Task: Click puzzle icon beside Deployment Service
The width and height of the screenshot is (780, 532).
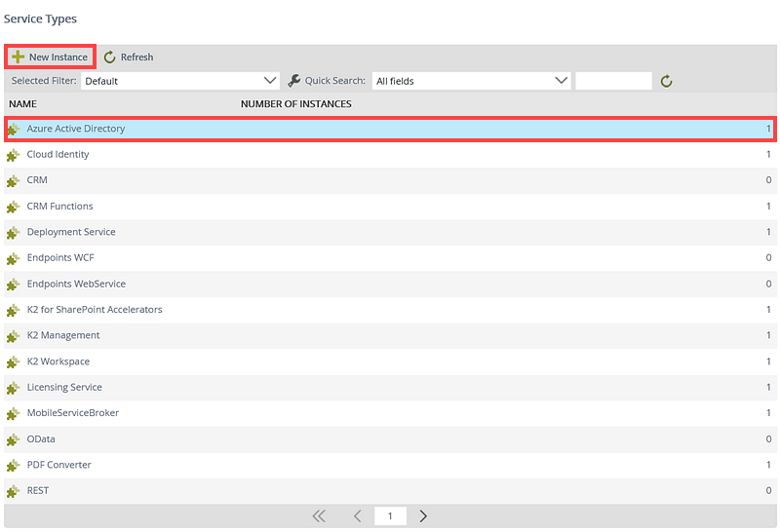Action: click(13, 233)
